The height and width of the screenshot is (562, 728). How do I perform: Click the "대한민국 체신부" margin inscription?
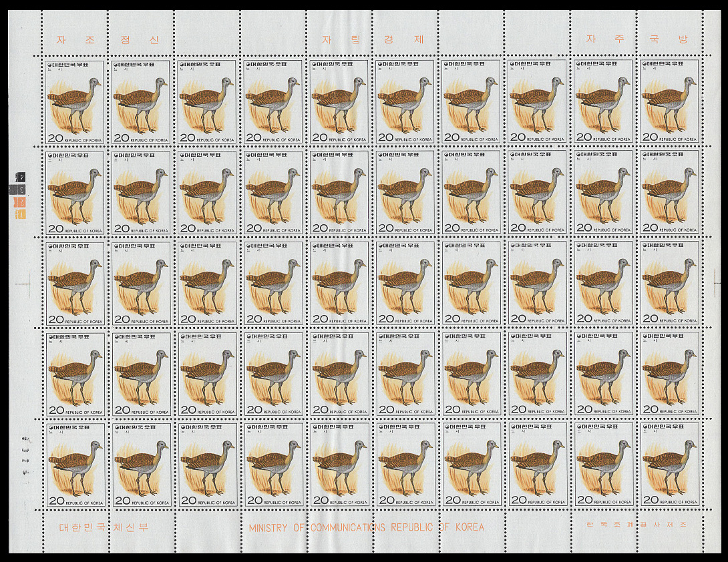pos(104,527)
